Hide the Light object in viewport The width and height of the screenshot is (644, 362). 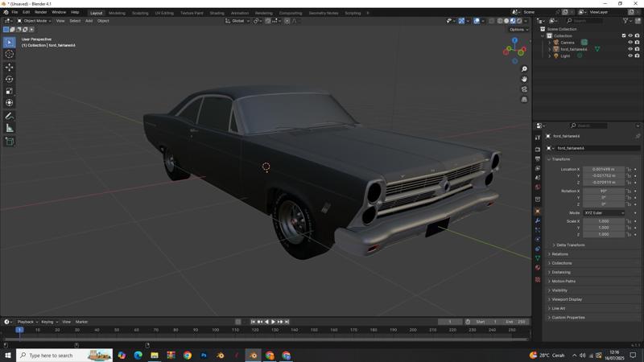(x=630, y=56)
